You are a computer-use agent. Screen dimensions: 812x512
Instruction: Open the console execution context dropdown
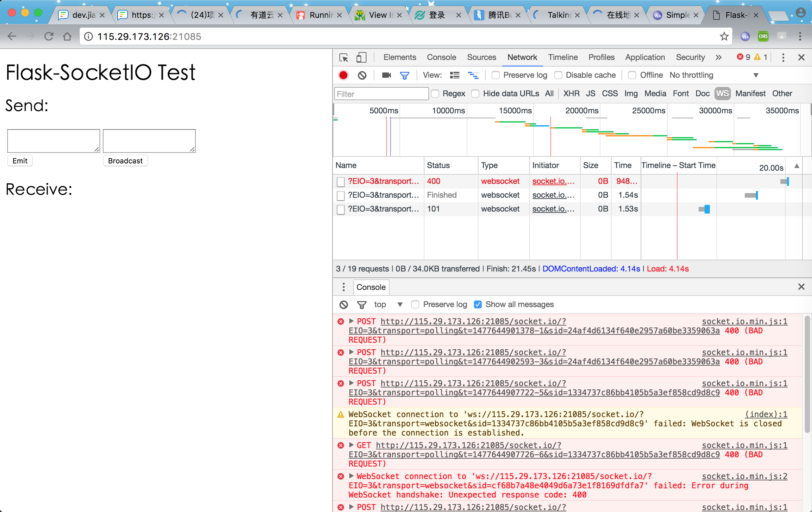pyautogui.click(x=388, y=304)
